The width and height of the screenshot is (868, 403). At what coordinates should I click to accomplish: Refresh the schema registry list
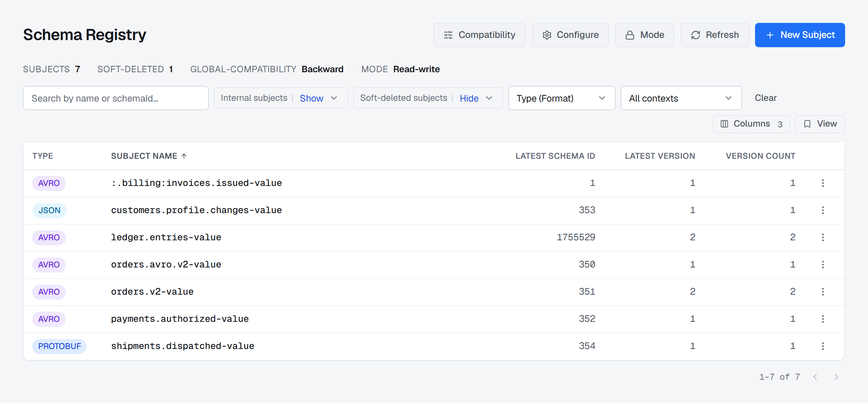click(715, 35)
